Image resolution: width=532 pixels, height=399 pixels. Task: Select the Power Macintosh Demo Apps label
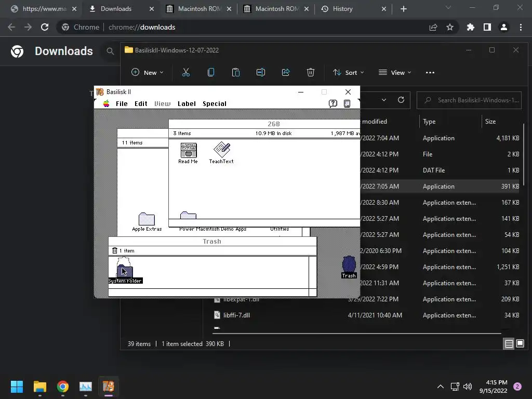[x=212, y=229]
